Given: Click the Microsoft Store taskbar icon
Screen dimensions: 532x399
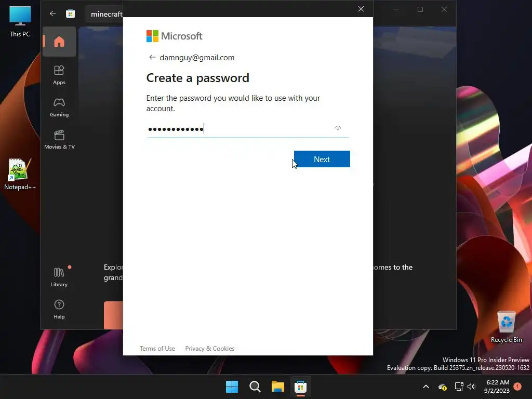Looking at the screenshot, I should pos(301,387).
